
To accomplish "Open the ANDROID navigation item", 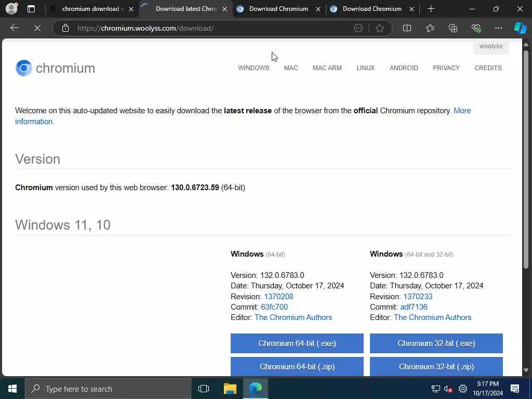I will click(404, 68).
